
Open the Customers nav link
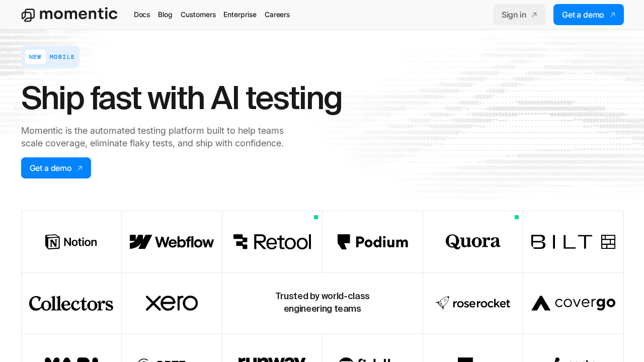tap(198, 15)
